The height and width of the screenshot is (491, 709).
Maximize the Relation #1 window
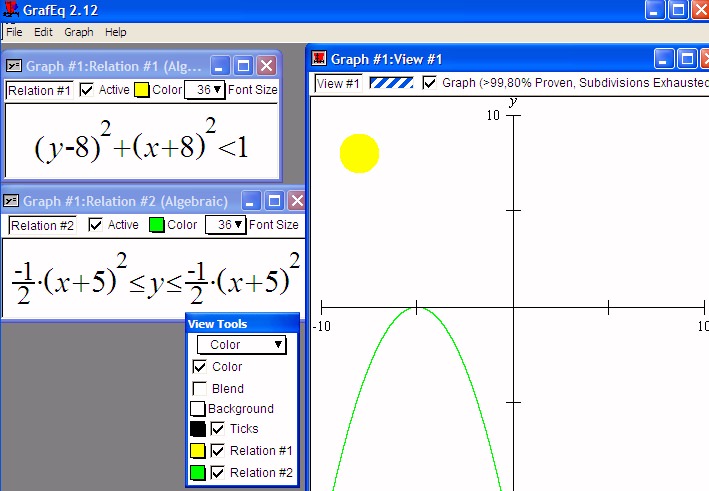pyautogui.click(x=243, y=66)
